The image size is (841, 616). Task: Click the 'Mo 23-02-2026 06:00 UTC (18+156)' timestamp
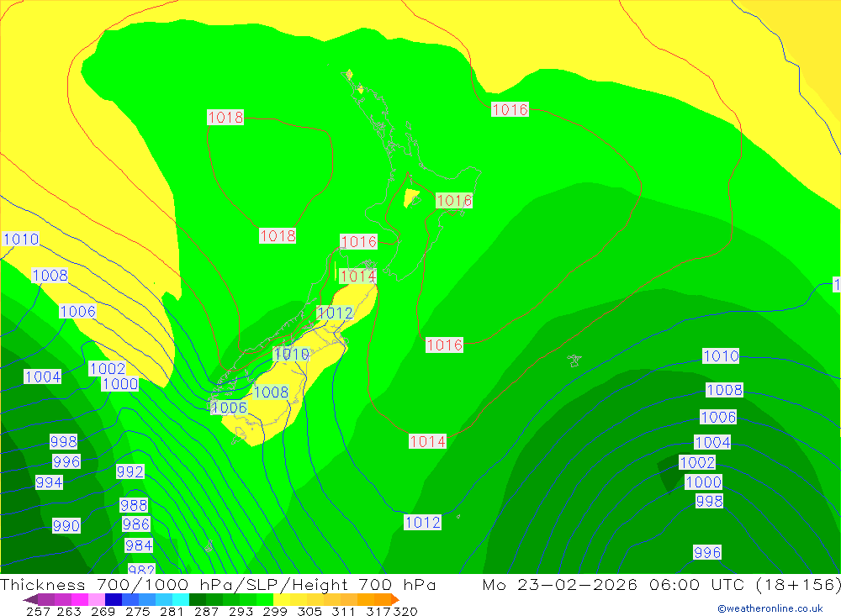click(x=661, y=584)
